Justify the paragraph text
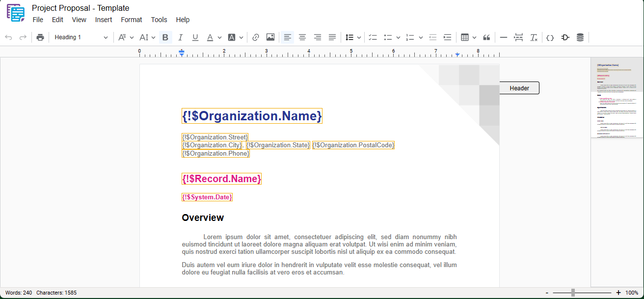Viewport: 644px width, 299px height. [332, 37]
